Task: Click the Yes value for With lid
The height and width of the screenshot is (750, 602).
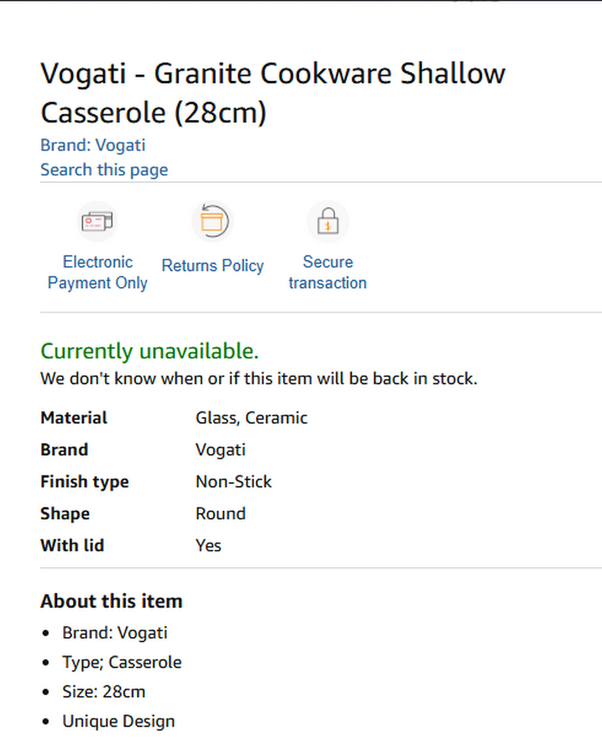Action: (x=208, y=546)
